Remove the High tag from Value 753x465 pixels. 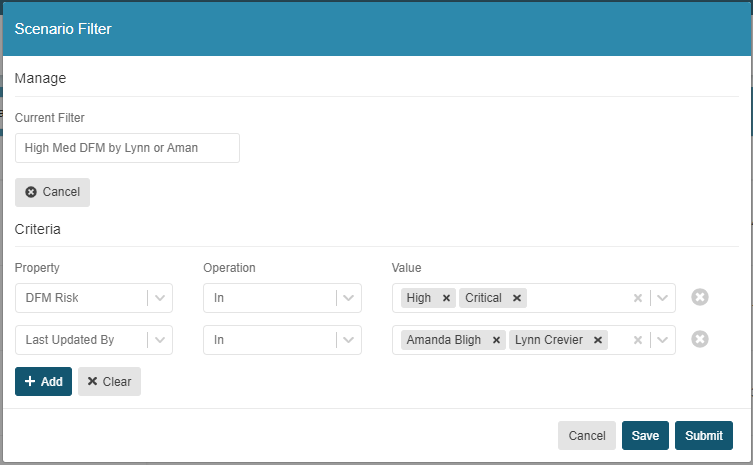446,298
